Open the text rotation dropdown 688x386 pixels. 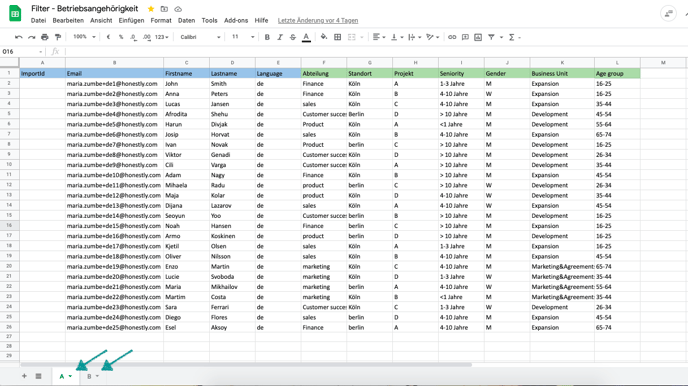click(x=433, y=37)
